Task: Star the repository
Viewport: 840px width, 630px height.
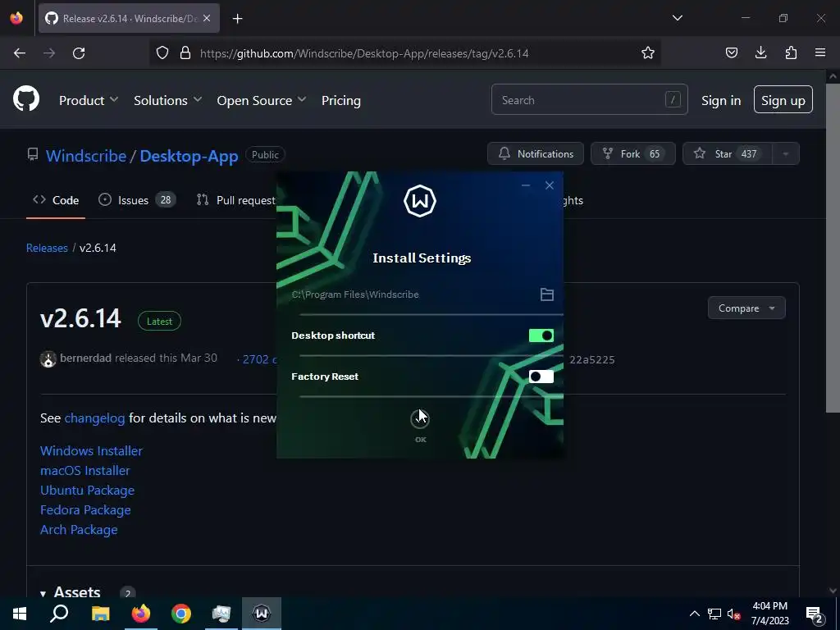Action: coord(727,153)
